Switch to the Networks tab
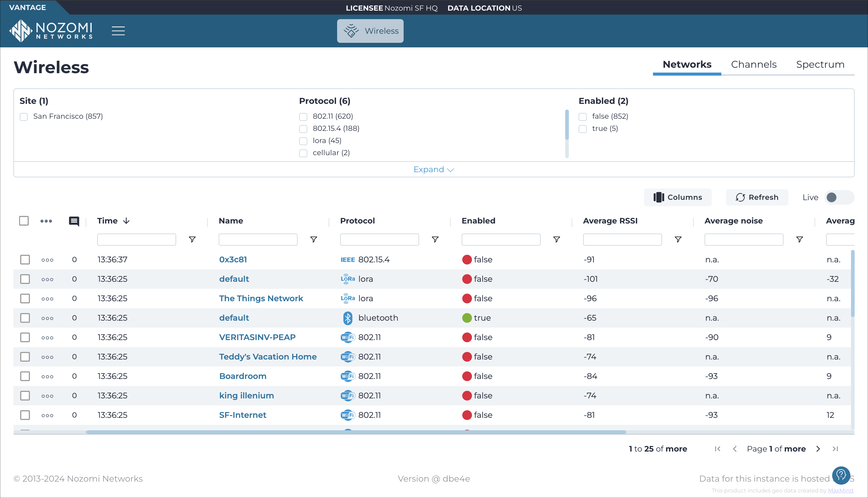Viewport: 868px width, 498px height. tap(687, 64)
